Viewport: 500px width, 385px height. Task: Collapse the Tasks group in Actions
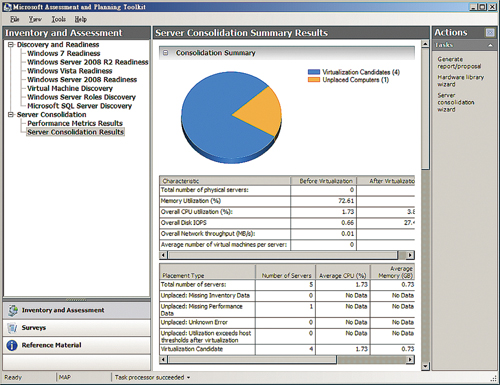[x=490, y=45]
